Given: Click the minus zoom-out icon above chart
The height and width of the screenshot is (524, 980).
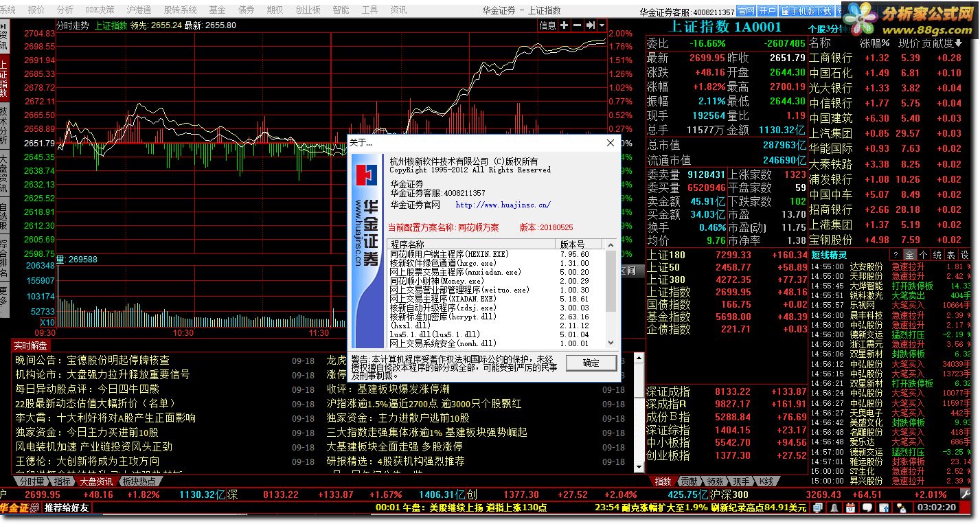Looking at the screenshot, I should [578, 25].
